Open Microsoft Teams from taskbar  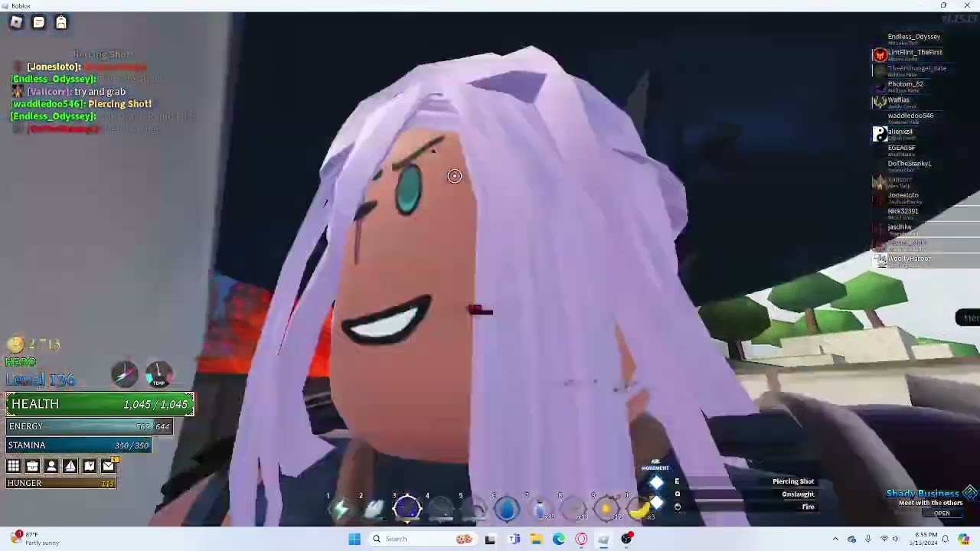click(514, 539)
